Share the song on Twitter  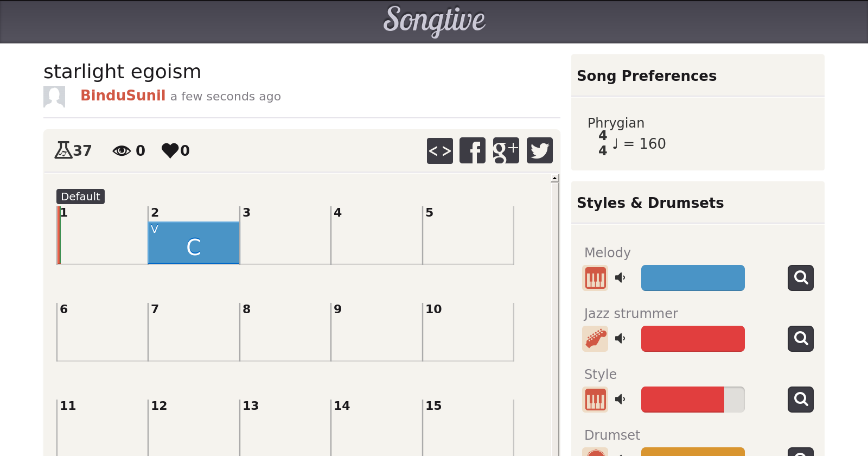(539, 150)
